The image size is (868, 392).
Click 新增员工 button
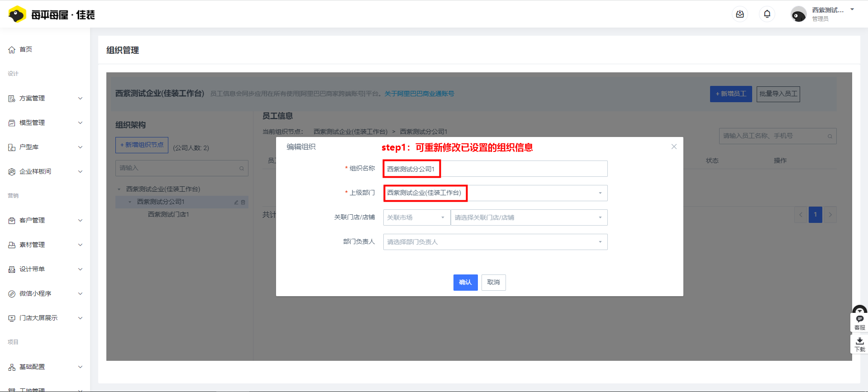[731, 94]
